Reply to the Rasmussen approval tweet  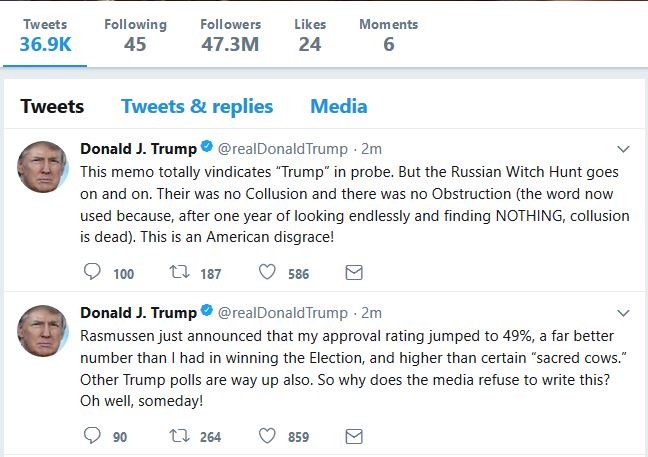pos(93,435)
